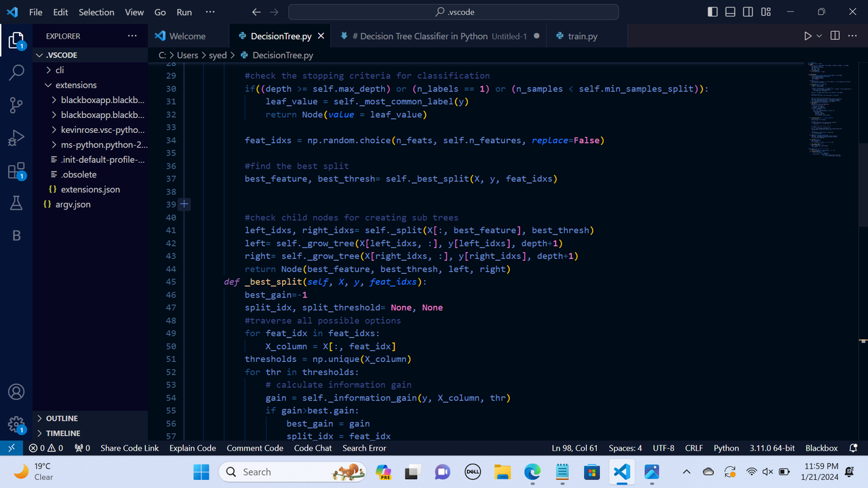Open Run and Debug view
This screenshot has width=868, height=488.
tap(16, 138)
